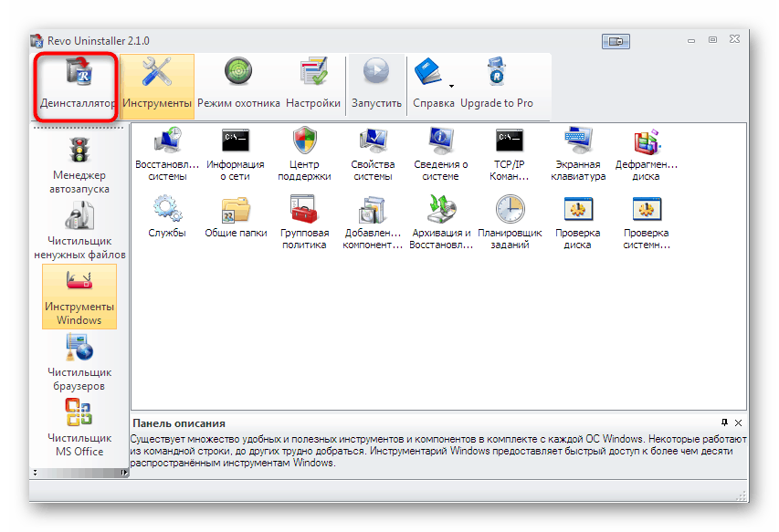Open Свойства системы tool
This screenshot has width=779, height=532.
[374, 154]
